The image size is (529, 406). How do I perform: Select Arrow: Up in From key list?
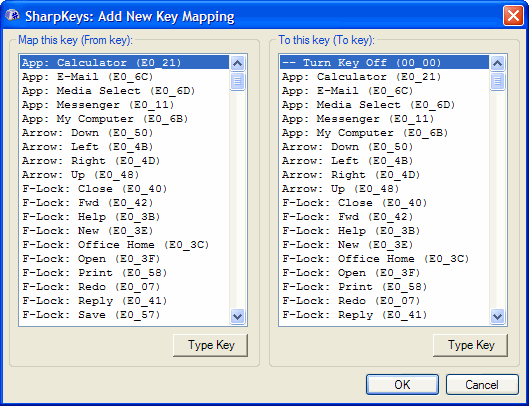click(x=124, y=175)
